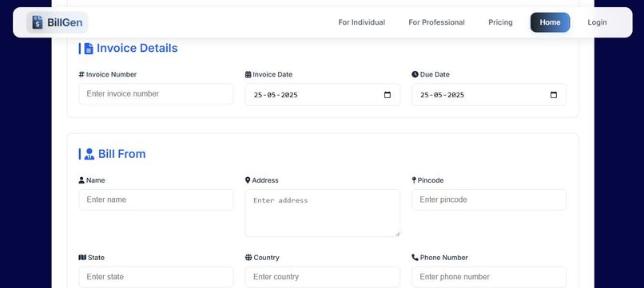The height and width of the screenshot is (288, 644).
Task: Open the For Individual menu item
Action: pos(361,22)
